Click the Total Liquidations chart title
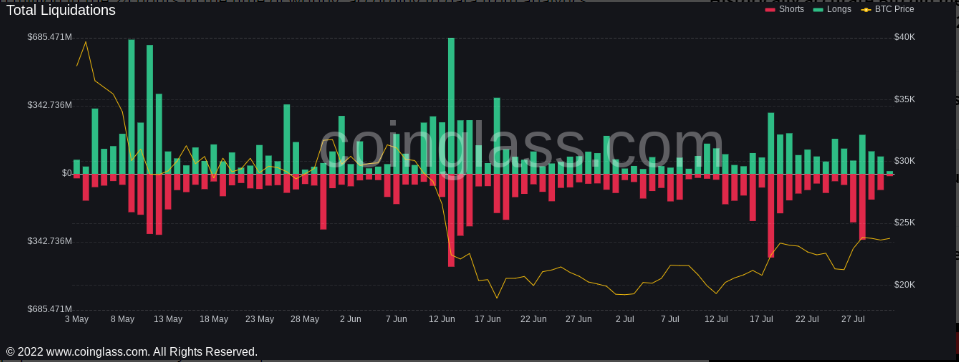The image size is (959, 362). pyautogui.click(x=61, y=10)
